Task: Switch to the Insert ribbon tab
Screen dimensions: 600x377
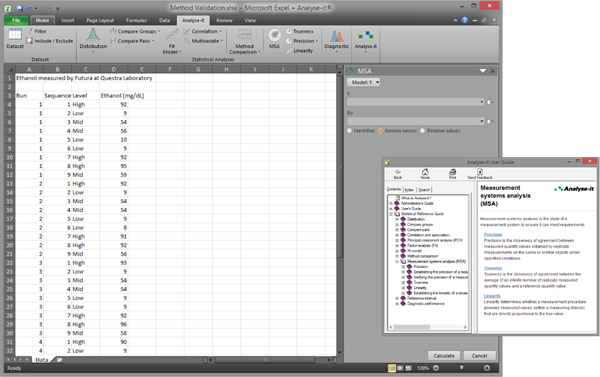Action: [x=68, y=20]
